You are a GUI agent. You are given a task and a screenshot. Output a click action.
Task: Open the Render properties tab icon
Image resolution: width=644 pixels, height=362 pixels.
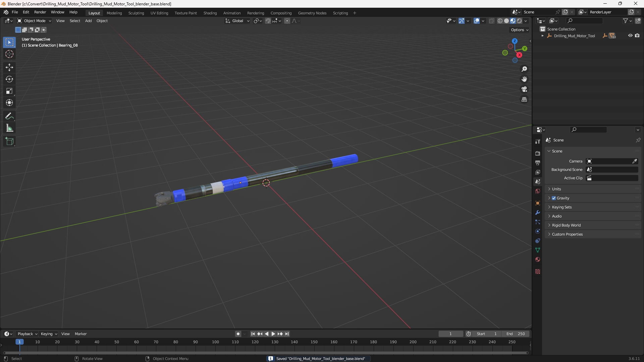pyautogui.click(x=538, y=153)
